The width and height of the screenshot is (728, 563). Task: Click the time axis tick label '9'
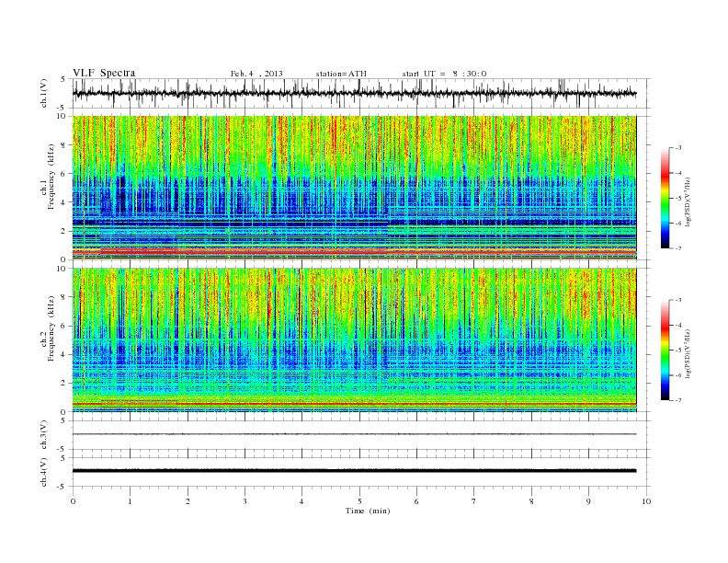click(588, 501)
